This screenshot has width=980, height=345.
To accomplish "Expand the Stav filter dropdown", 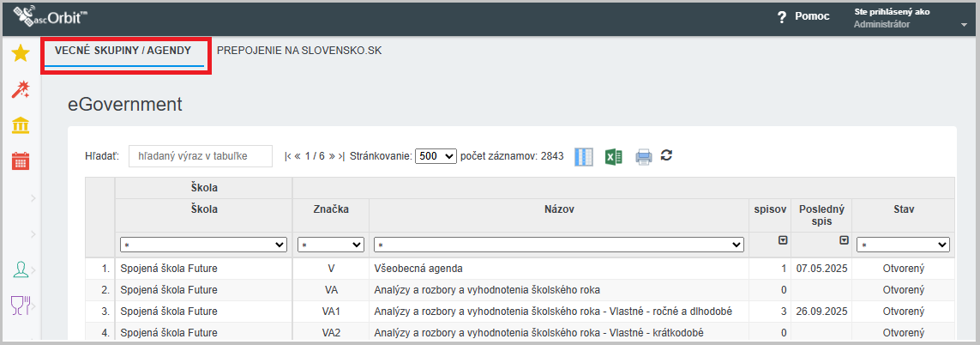I will [x=903, y=245].
